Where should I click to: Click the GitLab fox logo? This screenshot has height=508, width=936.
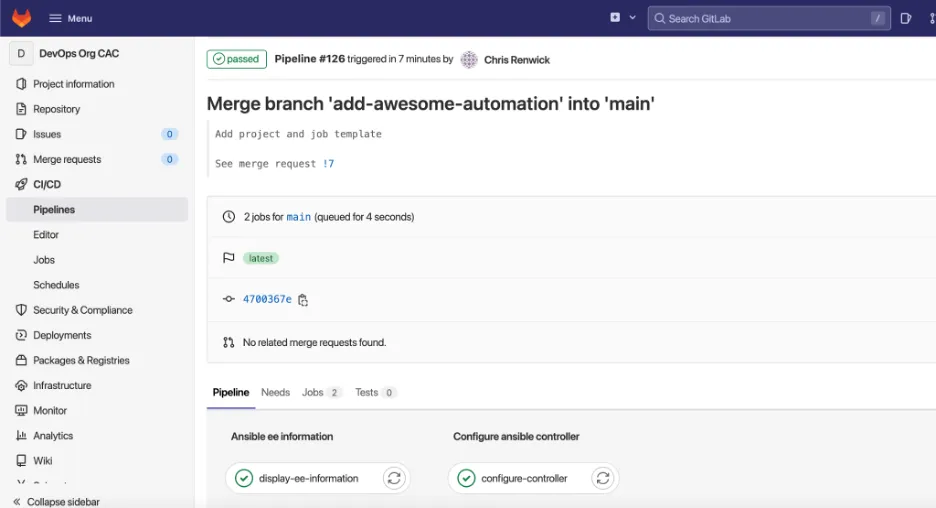pyautogui.click(x=21, y=18)
